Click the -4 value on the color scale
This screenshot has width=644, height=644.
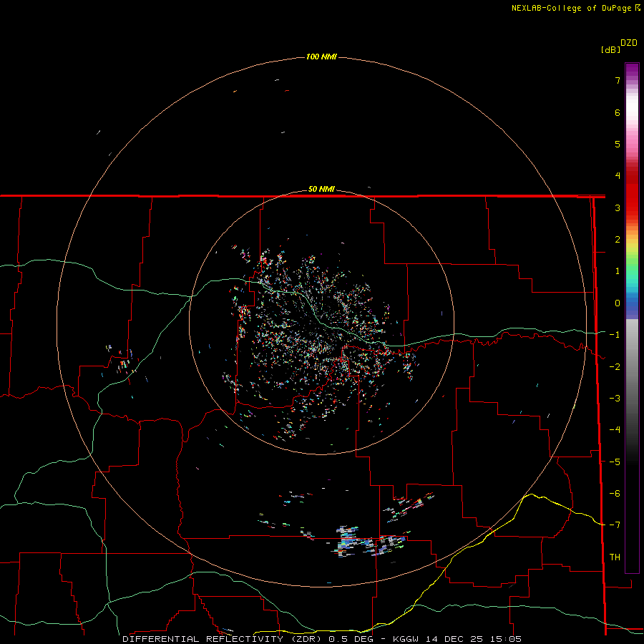click(615, 430)
